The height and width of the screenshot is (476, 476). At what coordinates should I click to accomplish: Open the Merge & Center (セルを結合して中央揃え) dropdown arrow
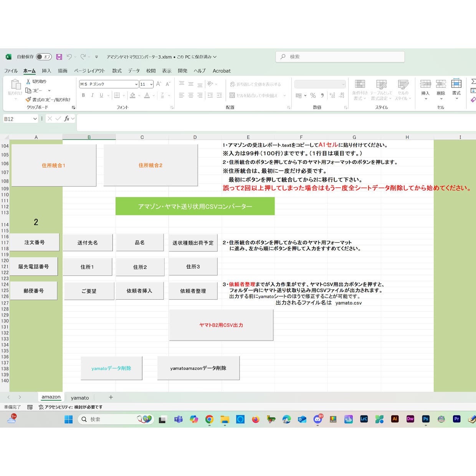(x=284, y=96)
